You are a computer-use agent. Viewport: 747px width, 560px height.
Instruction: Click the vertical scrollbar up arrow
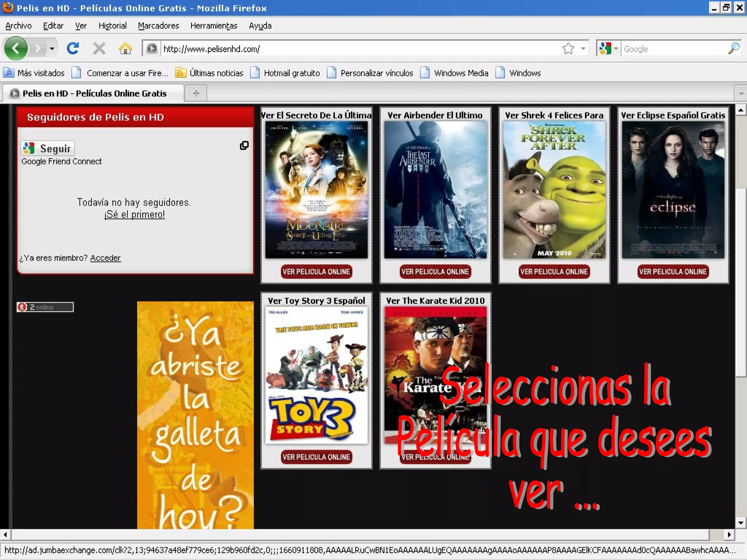tap(740, 110)
